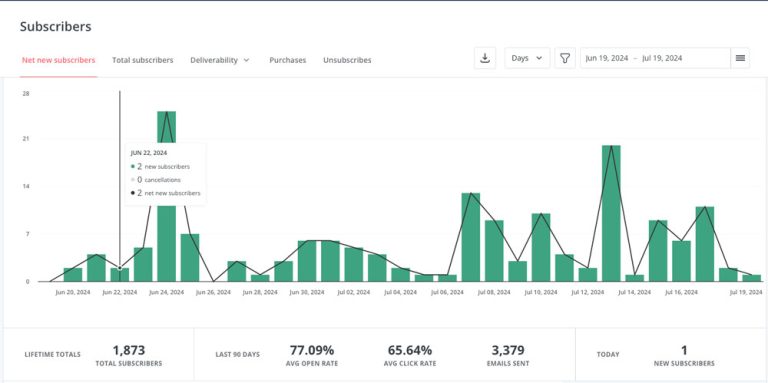Click the download export icon

[485, 58]
